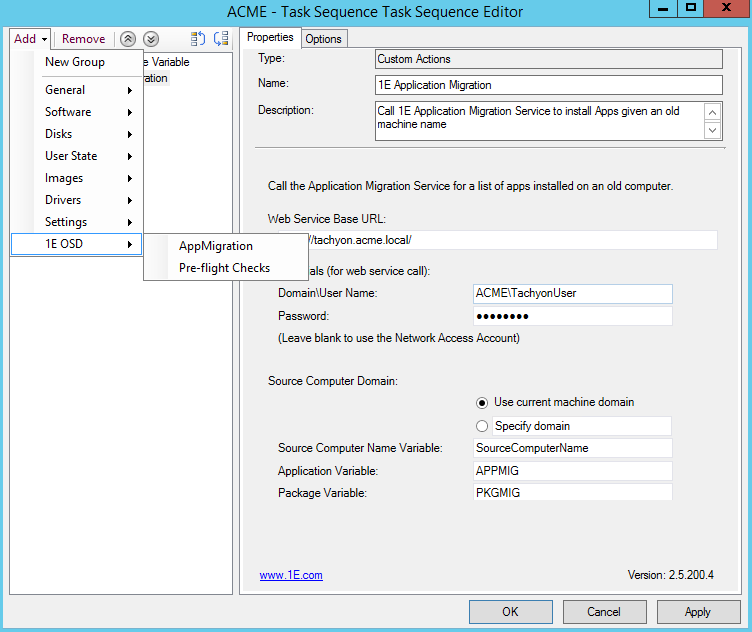Open the www.1E.com link

tap(291, 575)
